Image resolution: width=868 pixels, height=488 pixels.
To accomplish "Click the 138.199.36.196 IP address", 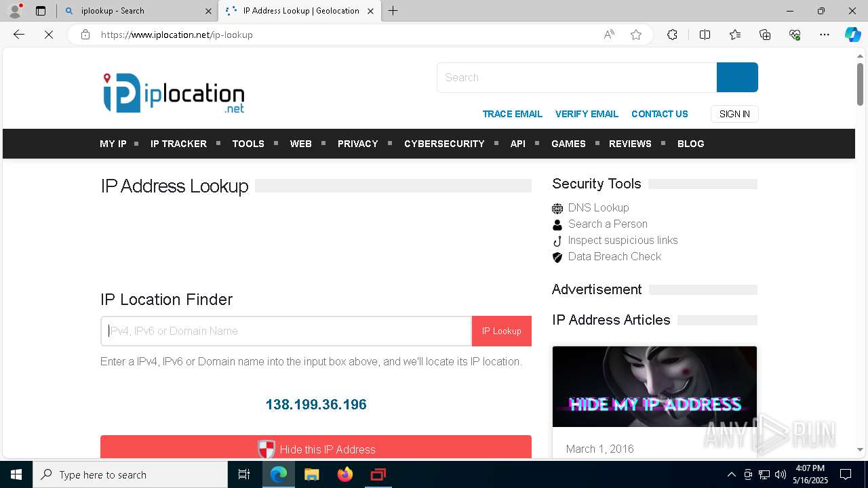I will [316, 405].
